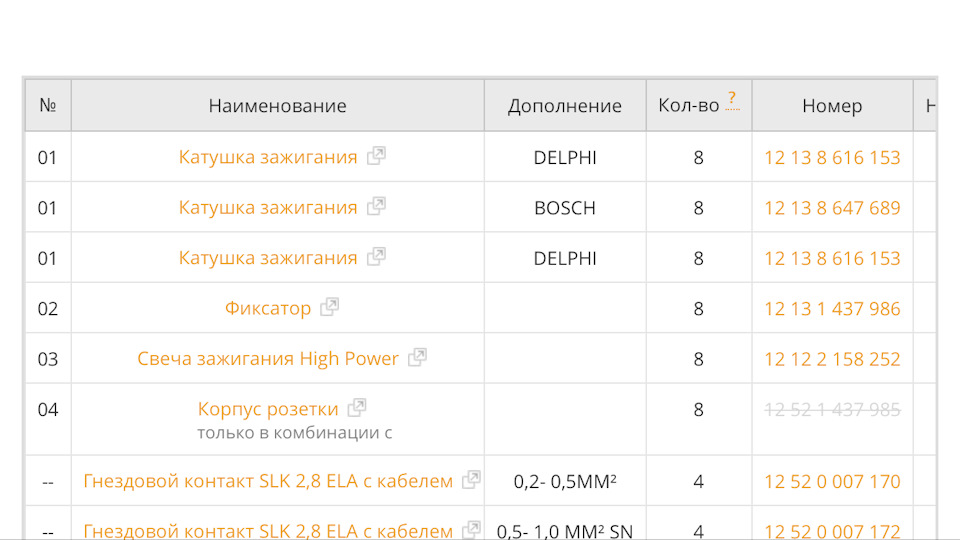Image resolution: width=960 pixels, height=540 pixels.
Task: Click the crossed-out number 12 52 1 437 985
Action: click(x=832, y=409)
